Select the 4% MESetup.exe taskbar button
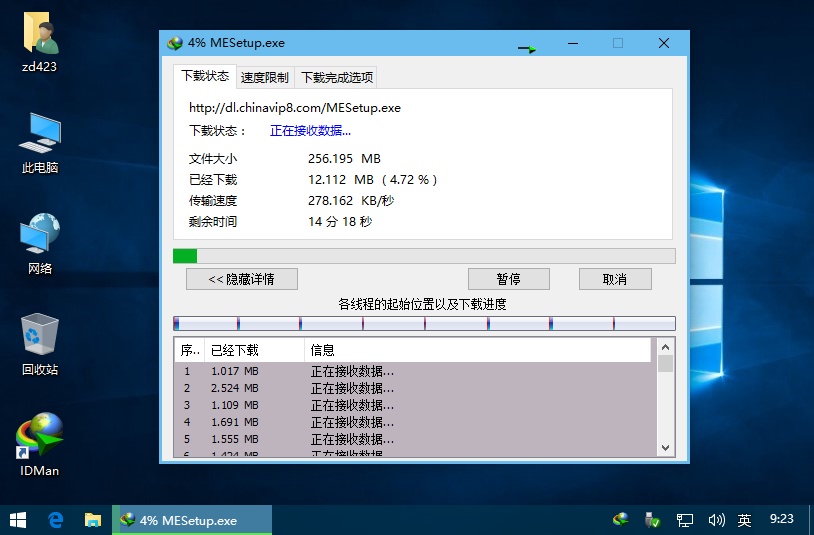 click(192, 520)
